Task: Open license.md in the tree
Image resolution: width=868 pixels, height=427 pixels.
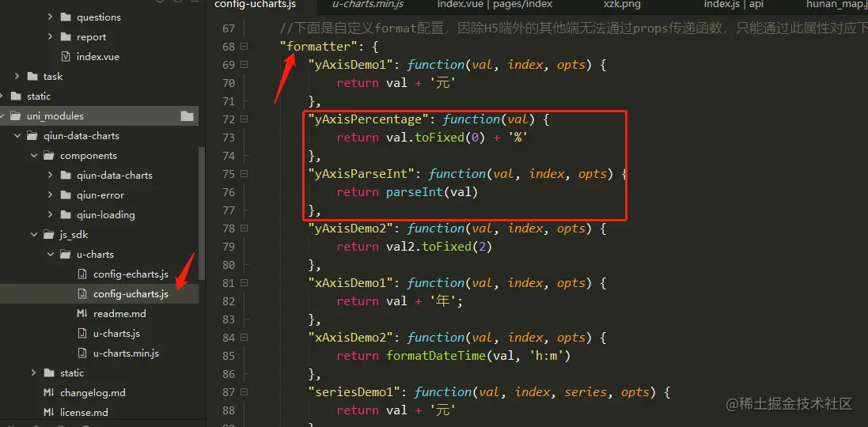Action: (x=84, y=413)
